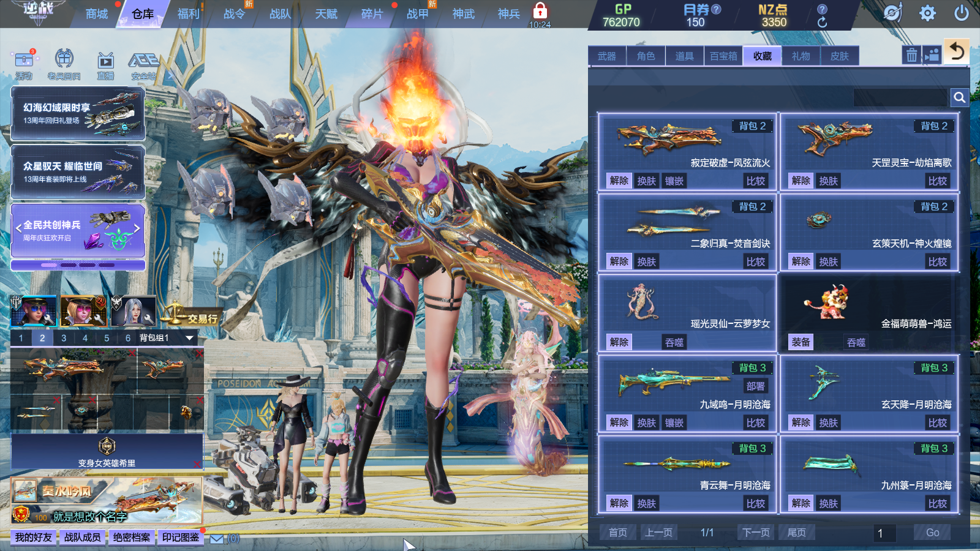The height and width of the screenshot is (551, 980).
Task: Click the camera view icon
Action: point(932,55)
